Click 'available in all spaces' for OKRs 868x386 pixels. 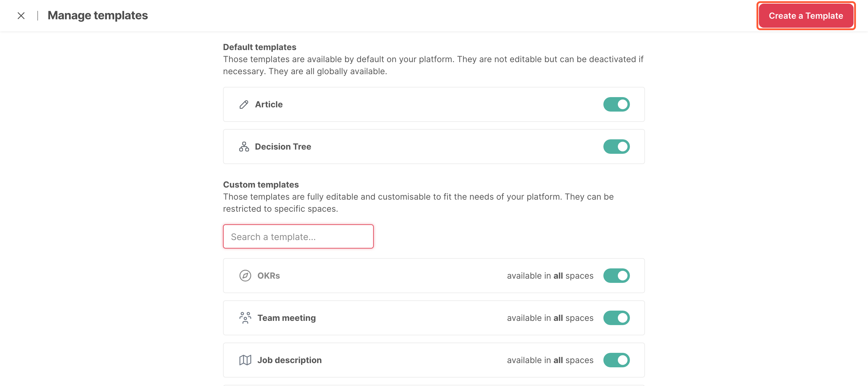point(550,276)
